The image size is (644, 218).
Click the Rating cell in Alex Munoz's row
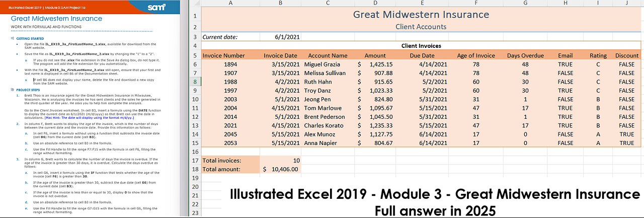[x=598, y=134]
